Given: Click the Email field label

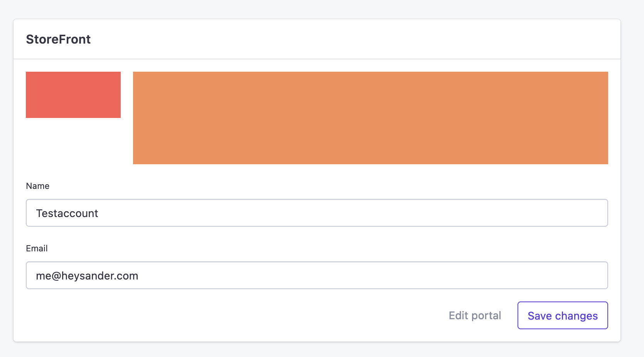Looking at the screenshot, I should [37, 248].
